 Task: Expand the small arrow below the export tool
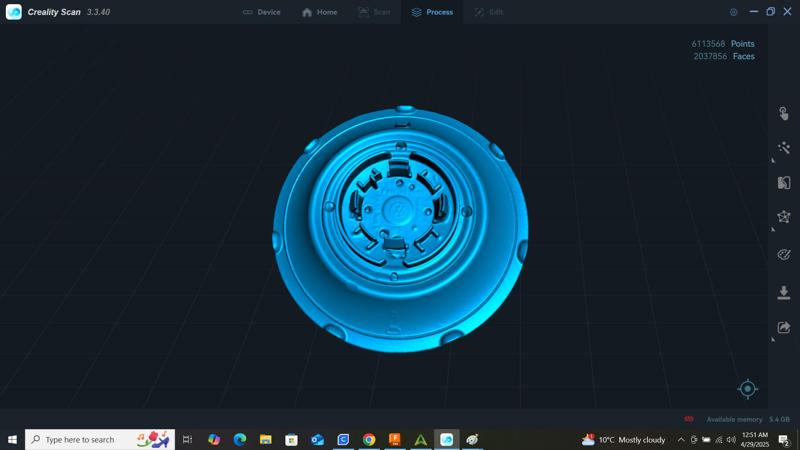point(773,339)
